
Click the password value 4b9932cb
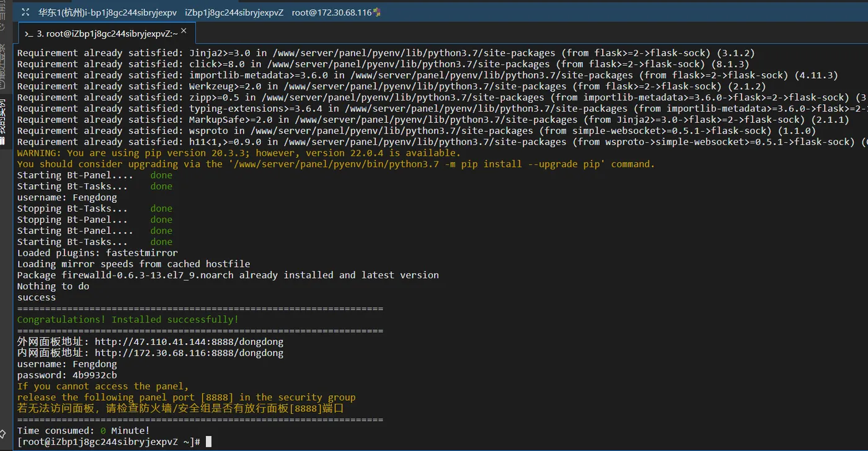coord(95,375)
